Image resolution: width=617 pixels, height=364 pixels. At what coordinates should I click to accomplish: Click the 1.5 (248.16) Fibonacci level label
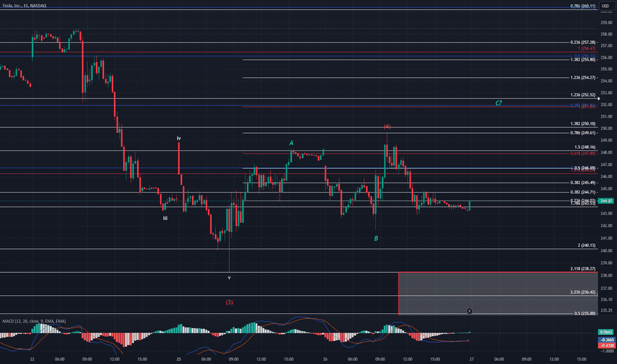(x=585, y=147)
